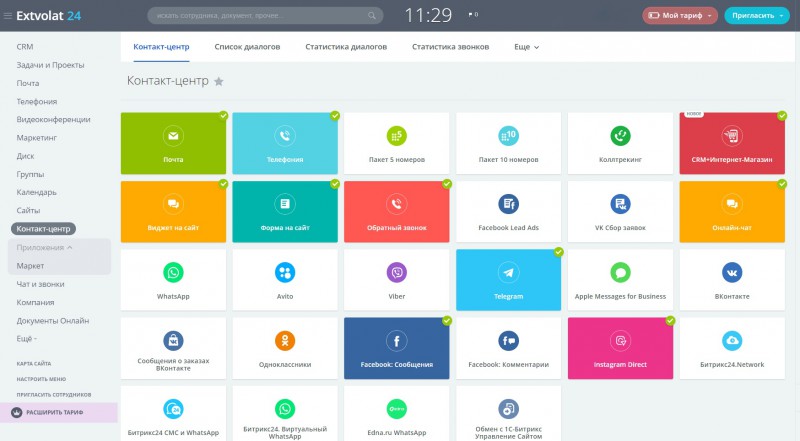The width and height of the screenshot is (800, 441).
Task: Open the CRM+Интернет-Магазин tile icon
Action: point(732,136)
